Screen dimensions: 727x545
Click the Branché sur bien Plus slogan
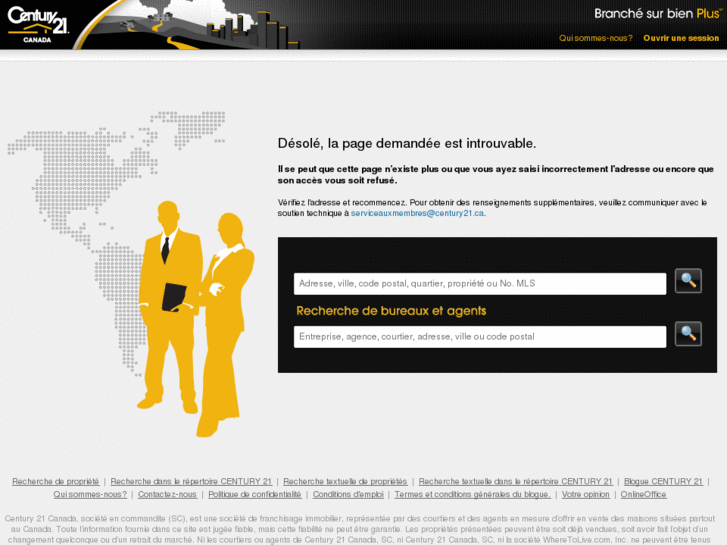pos(657,13)
